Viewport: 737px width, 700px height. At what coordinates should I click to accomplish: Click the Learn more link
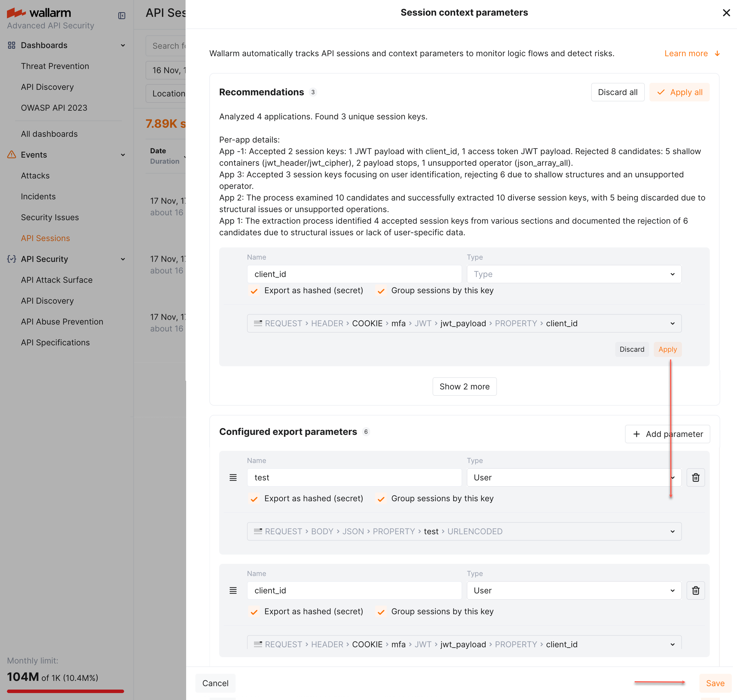click(686, 53)
